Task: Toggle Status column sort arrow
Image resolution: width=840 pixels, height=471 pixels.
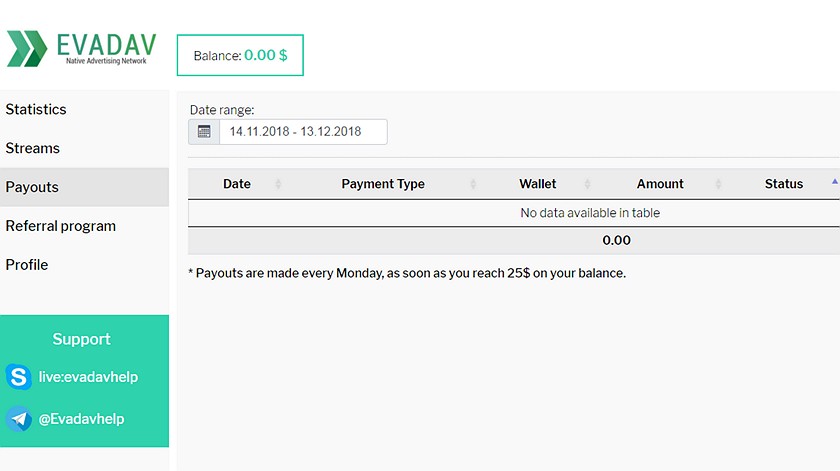Action: click(835, 182)
